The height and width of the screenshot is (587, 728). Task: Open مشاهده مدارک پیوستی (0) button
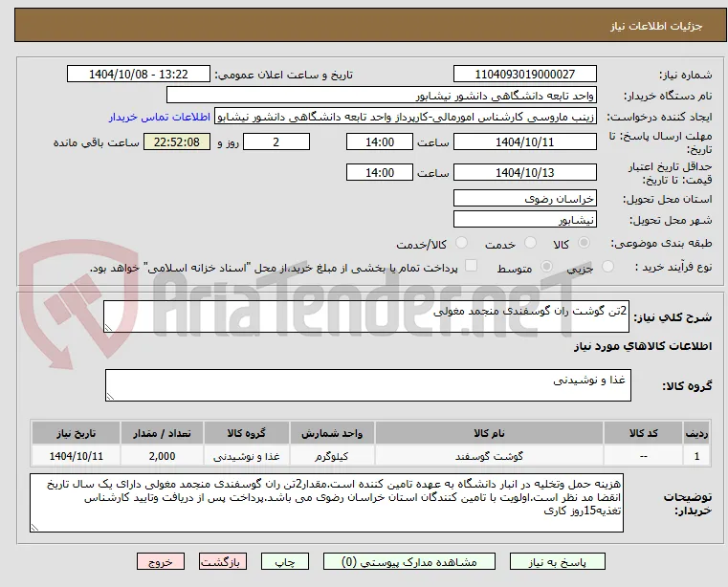tap(409, 561)
